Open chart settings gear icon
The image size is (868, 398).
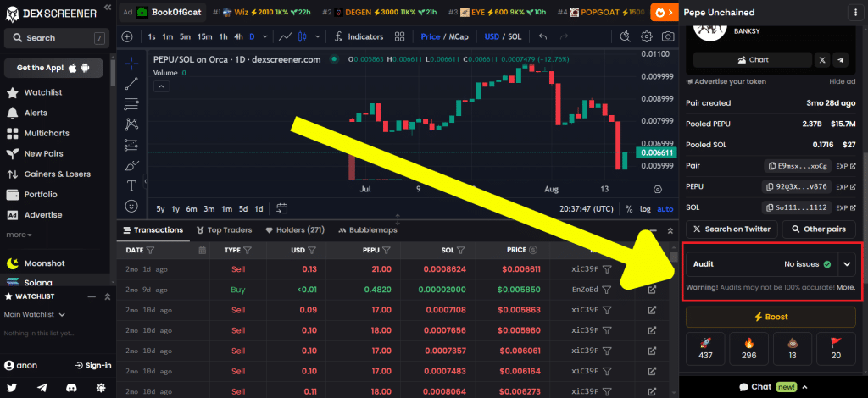pyautogui.click(x=646, y=37)
